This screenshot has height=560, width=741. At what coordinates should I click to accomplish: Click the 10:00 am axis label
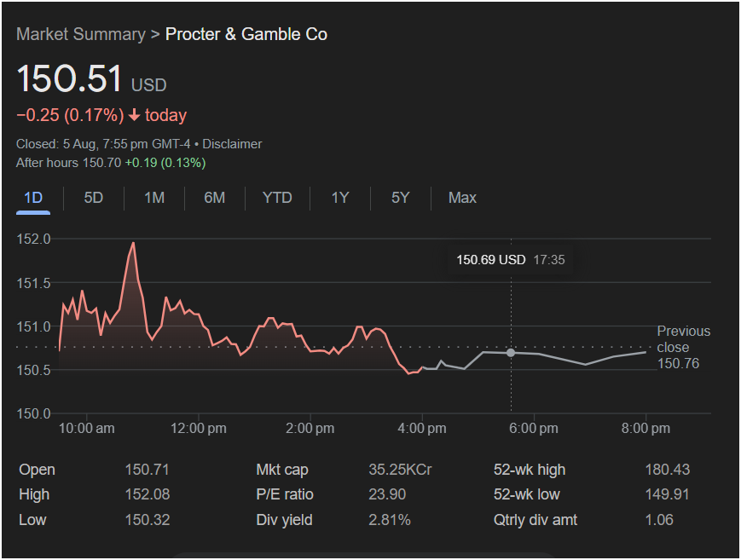tap(86, 429)
